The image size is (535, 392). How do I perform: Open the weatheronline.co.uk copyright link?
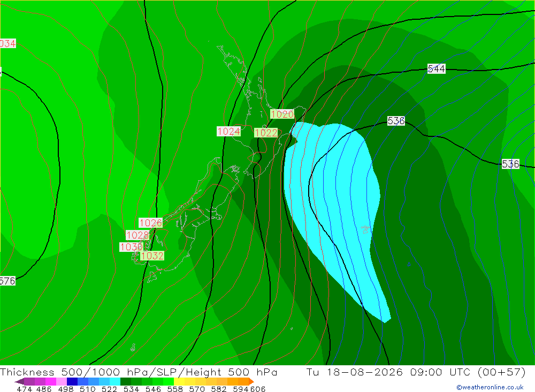[x=490, y=387]
